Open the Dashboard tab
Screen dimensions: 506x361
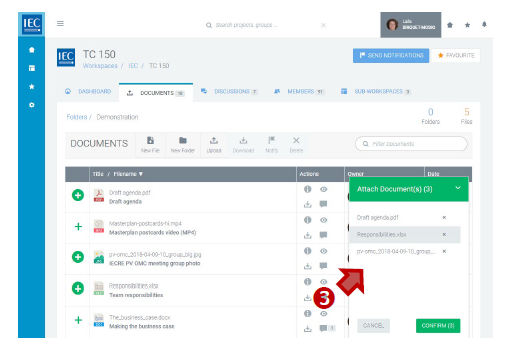click(88, 91)
